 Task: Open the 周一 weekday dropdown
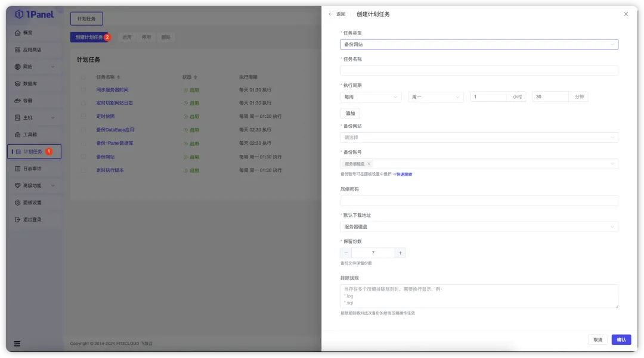coord(435,96)
